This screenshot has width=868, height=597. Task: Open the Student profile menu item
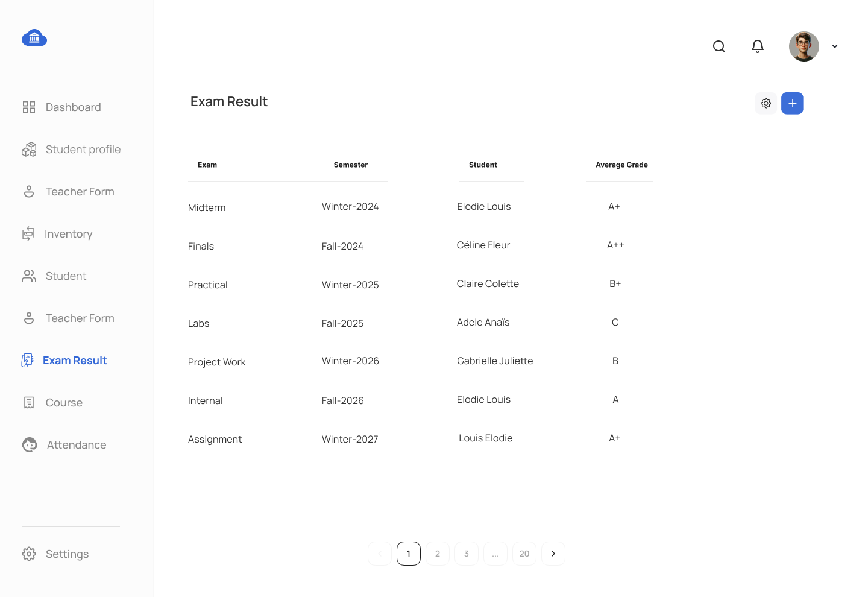point(71,150)
